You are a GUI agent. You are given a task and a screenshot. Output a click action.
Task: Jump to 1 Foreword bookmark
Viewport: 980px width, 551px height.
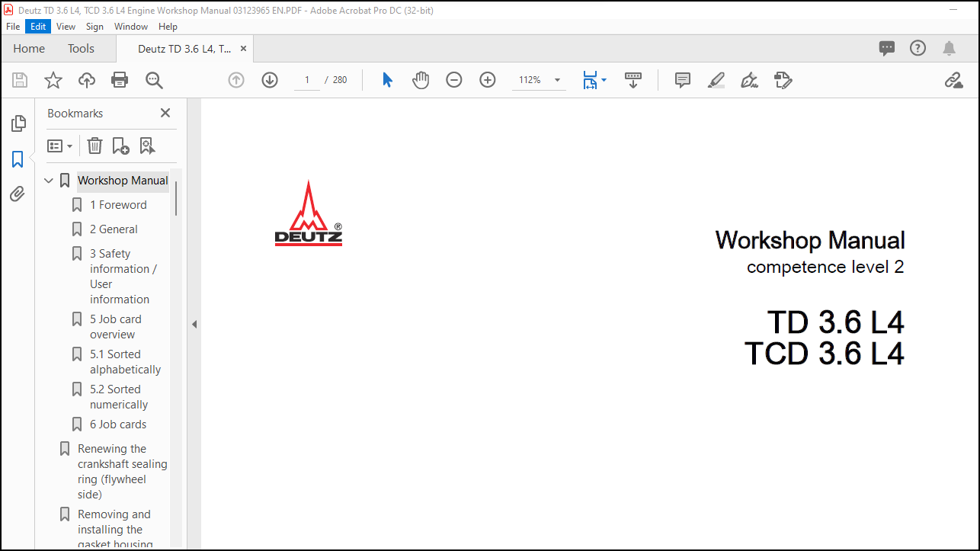[118, 205]
